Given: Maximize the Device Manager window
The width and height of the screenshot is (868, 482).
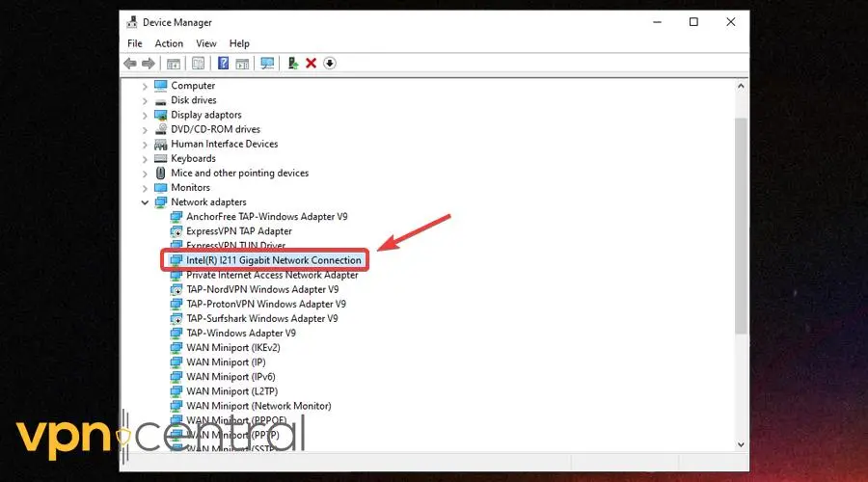Looking at the screenshot, I should [x=693, y=22].
